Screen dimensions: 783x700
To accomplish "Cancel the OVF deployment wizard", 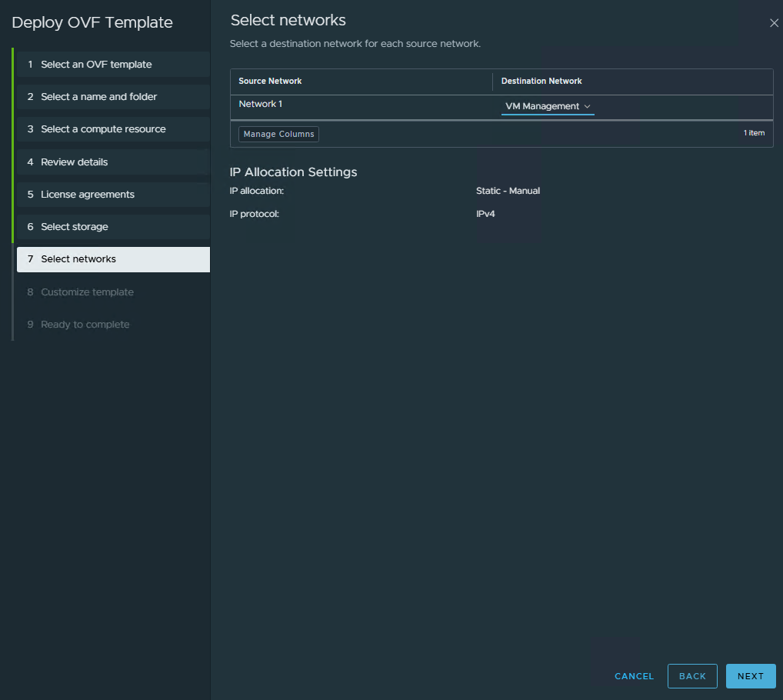I will tap(634, 676).
